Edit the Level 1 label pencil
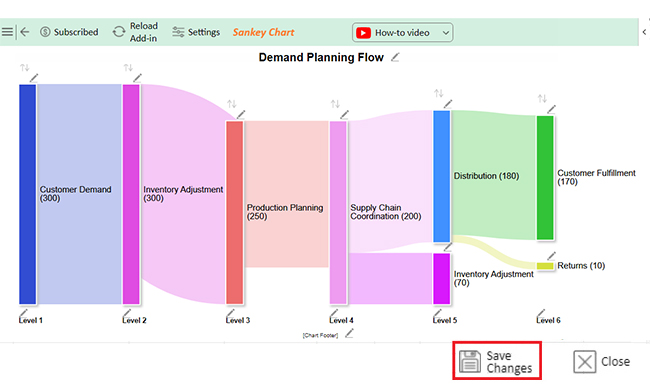 click(x=23, y=313)
